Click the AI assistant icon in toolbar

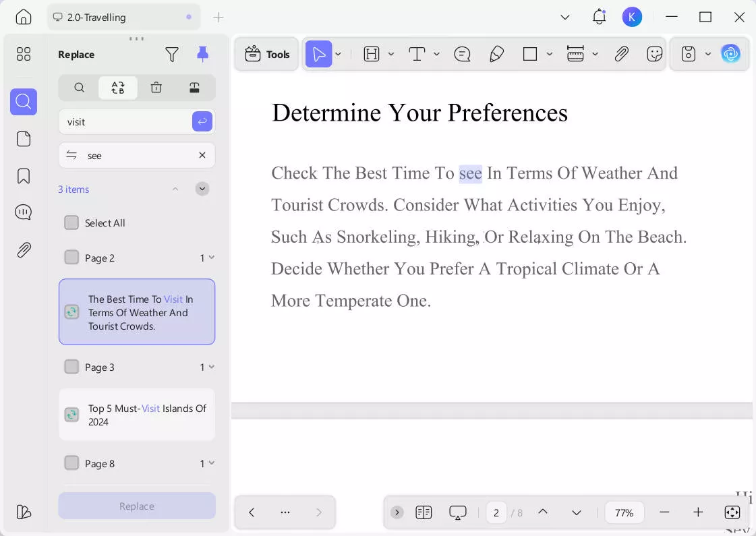coord(730,54)
